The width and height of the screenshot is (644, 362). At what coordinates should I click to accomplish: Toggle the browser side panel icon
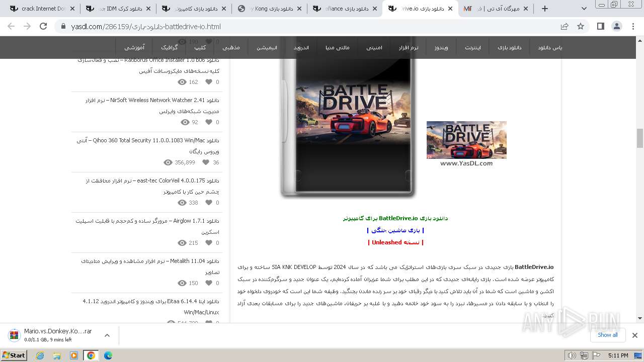(x=600, y=26)
